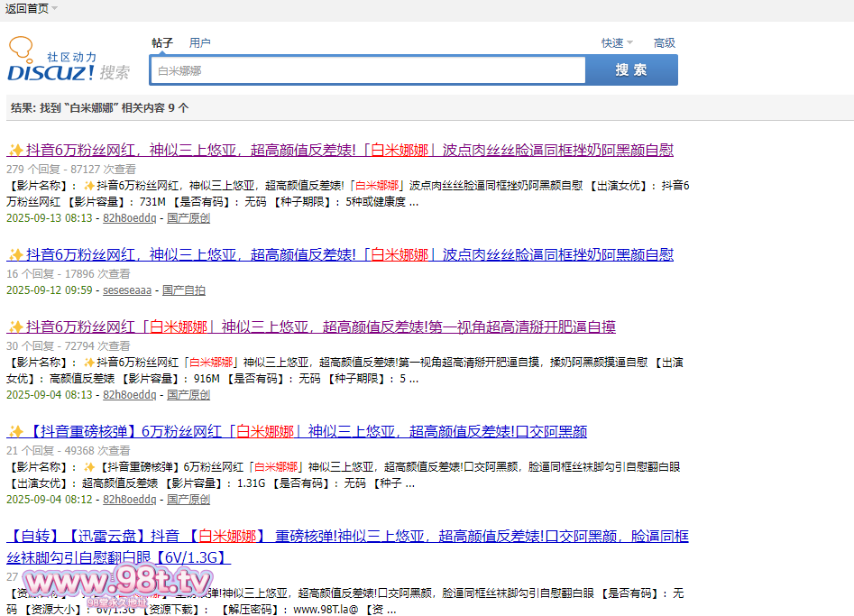This screenshot has width=854, height=616.
Task: Click the sparkle icon on the first result title
Action: (15, 151)
